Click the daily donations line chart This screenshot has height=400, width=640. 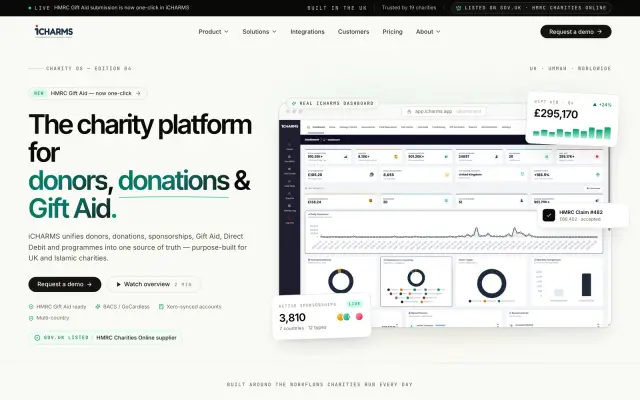click(x=454, y=232)
